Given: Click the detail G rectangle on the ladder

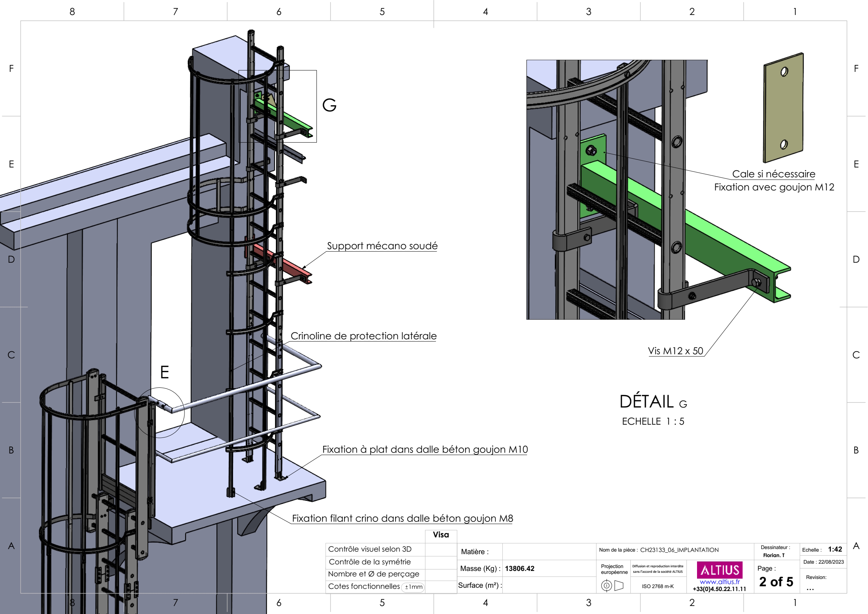Looking at the screenshot, I should [x=277, y=106].
